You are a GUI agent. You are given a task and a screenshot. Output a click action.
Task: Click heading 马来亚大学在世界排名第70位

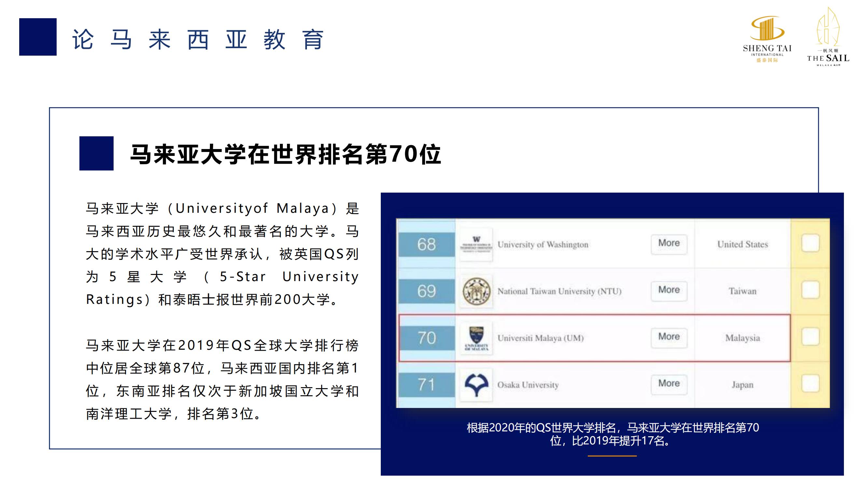[285, 154]
